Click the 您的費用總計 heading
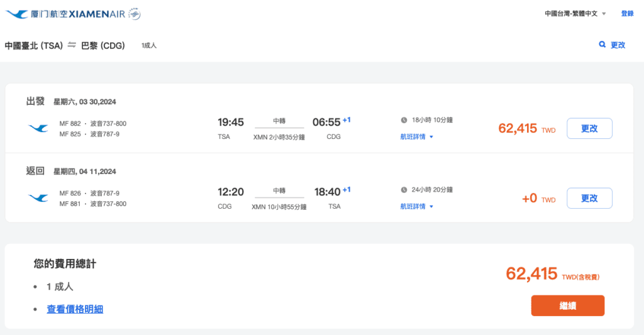Viewport: 644px width, 335px height. pyautogui.click(x=65, y=263)
